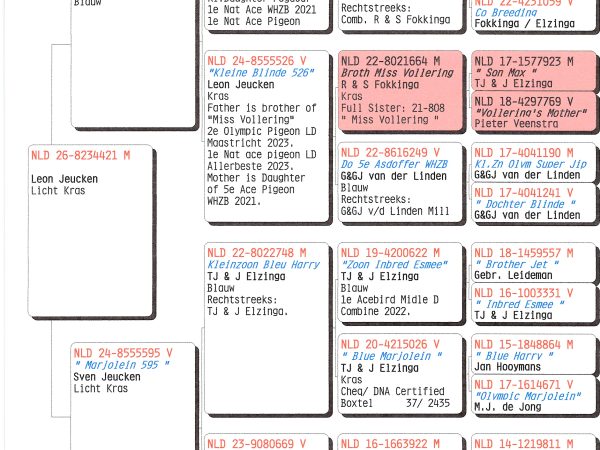Select the Kl.Zn Olym Super Jip box

[534, 162]
